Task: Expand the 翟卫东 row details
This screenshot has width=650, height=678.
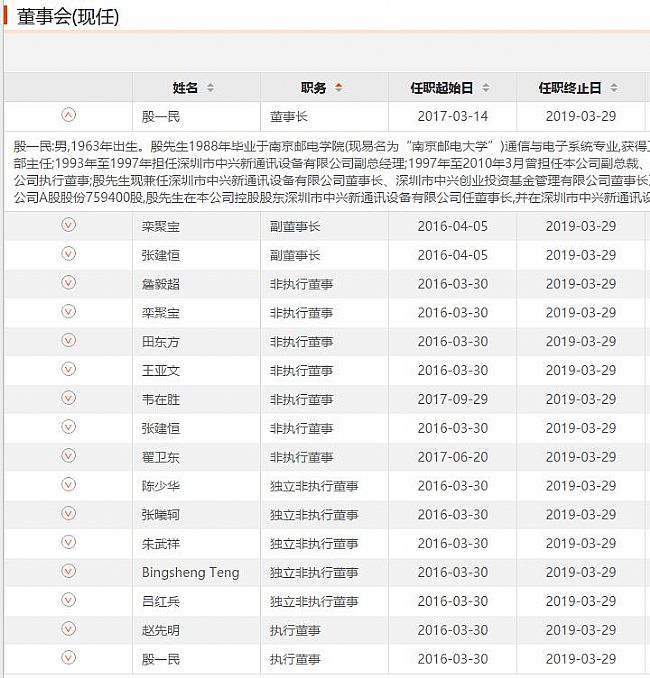Action: coord(68,456)
